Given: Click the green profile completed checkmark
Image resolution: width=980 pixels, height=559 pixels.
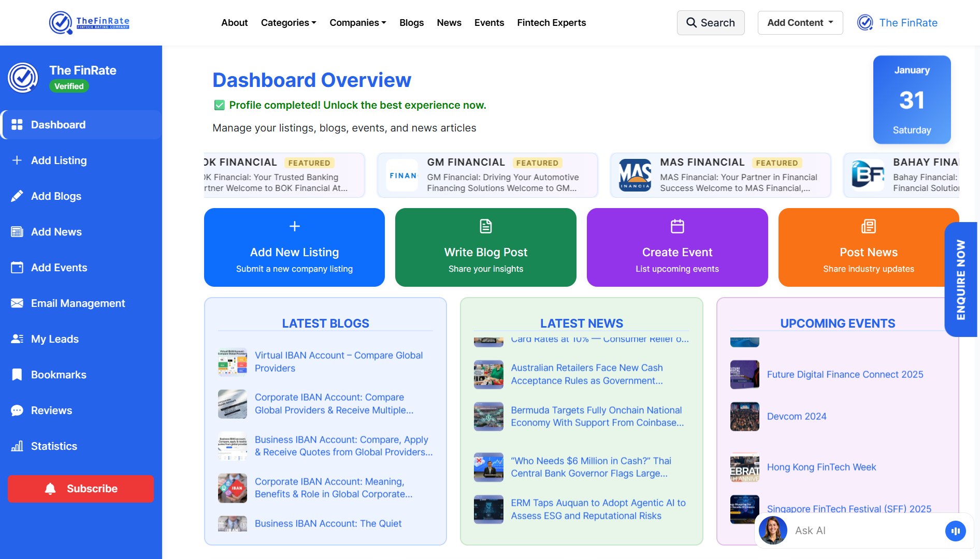Looking at the screenshot, I should 220,105.
